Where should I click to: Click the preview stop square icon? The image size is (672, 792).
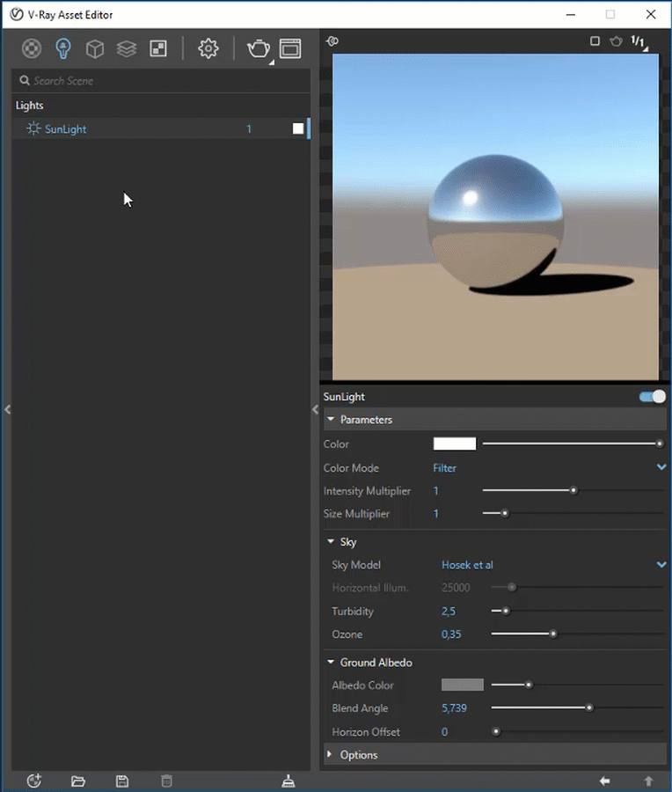tap(595, 40)
